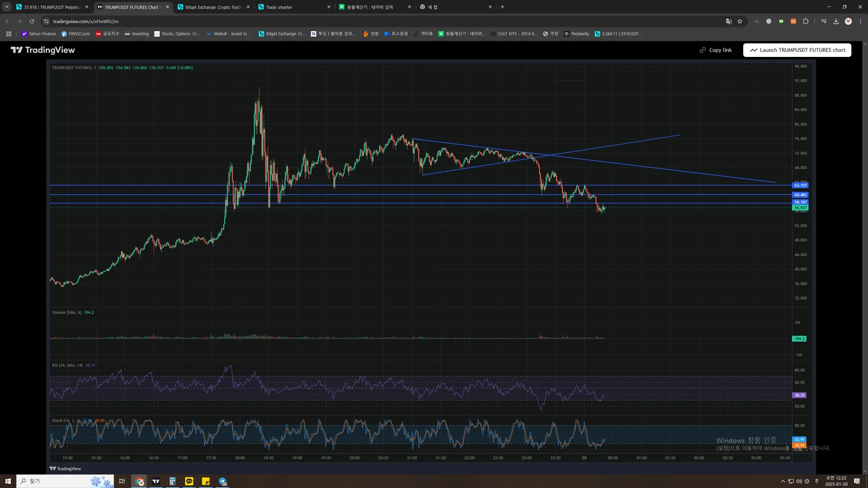Open Yahoo Finance bookmark
Viewport: 868px width, 488px height.
click(x=39, y=34)
